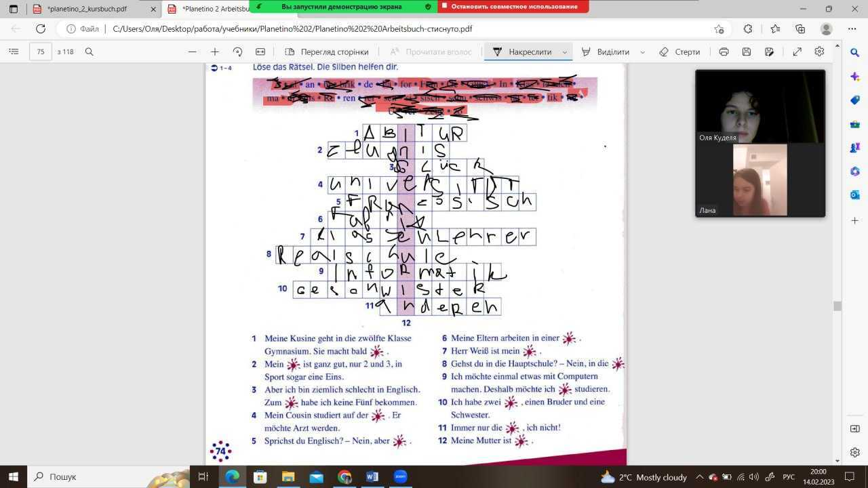This screenshot has height=488, width=868.
Task: Click the Перегляд сторінки button
Action: pos(327,52)
